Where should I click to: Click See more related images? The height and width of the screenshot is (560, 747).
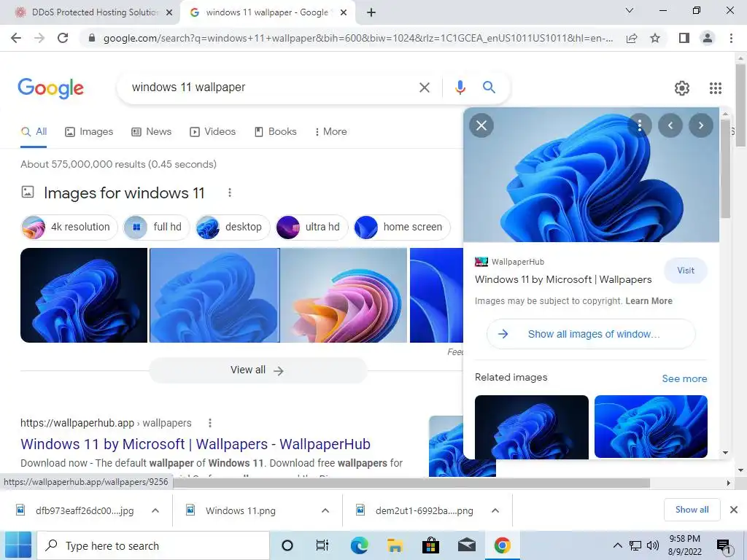click(684, 378)
